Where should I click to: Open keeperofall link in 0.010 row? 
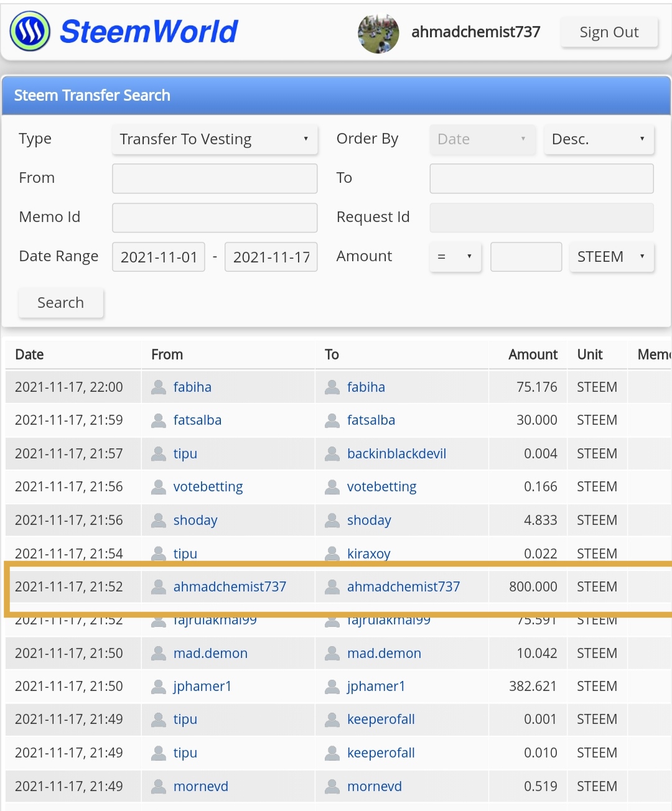[x=381, y=753]
